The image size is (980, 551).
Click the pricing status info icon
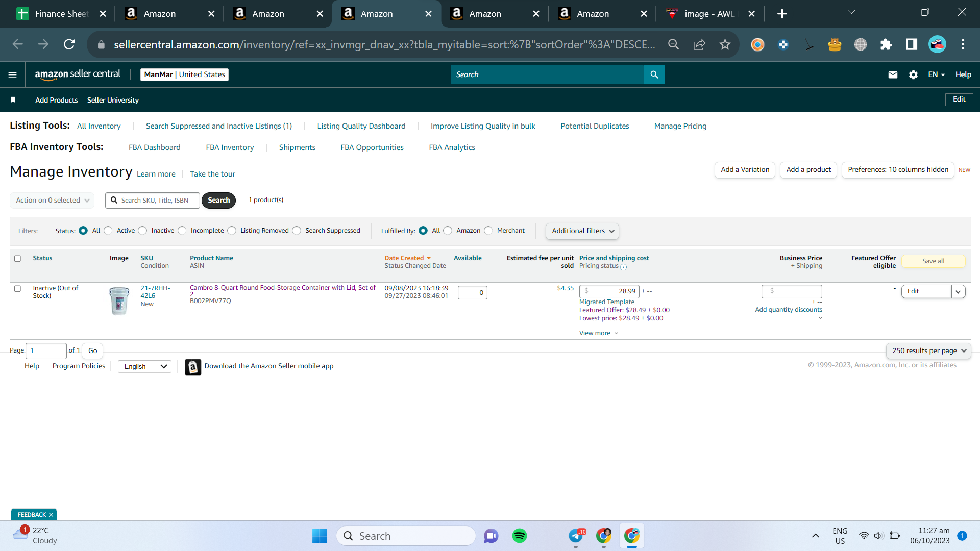[624, 267]
